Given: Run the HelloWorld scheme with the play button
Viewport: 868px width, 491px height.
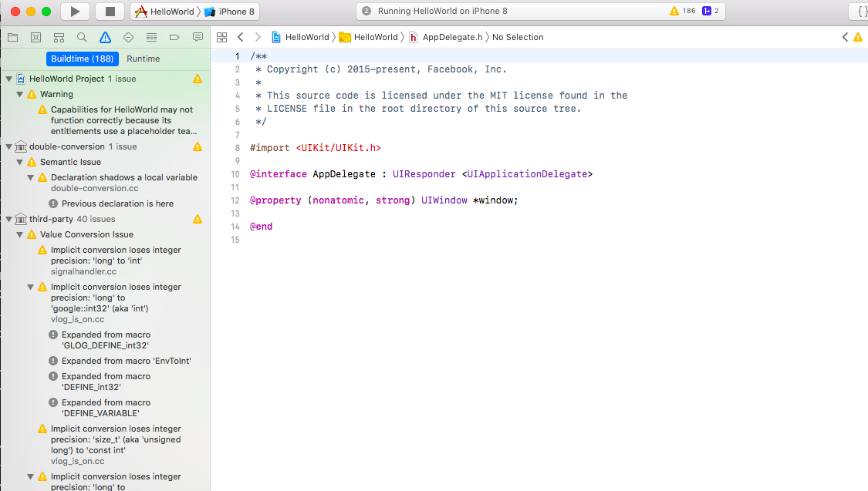Looking at the screenshot, I should point(75,11).
